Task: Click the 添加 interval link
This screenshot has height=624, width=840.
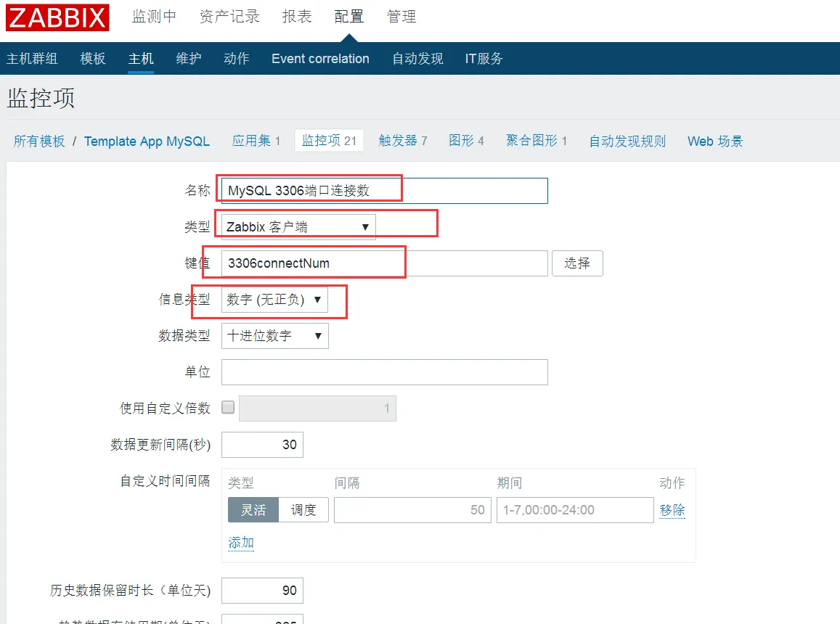Action: (x=241, y=542)
